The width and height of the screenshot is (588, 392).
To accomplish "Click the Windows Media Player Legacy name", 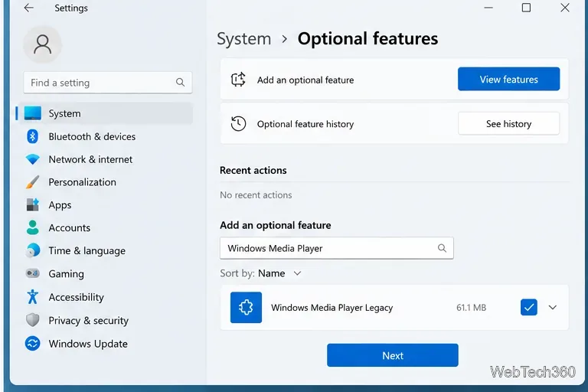I will pyautogui.click(x=332, y=308).
